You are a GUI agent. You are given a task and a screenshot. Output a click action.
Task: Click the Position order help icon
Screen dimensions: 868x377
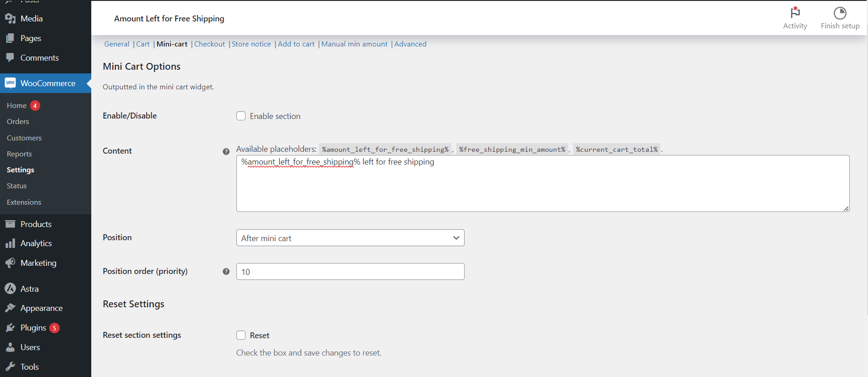[226, 272]
